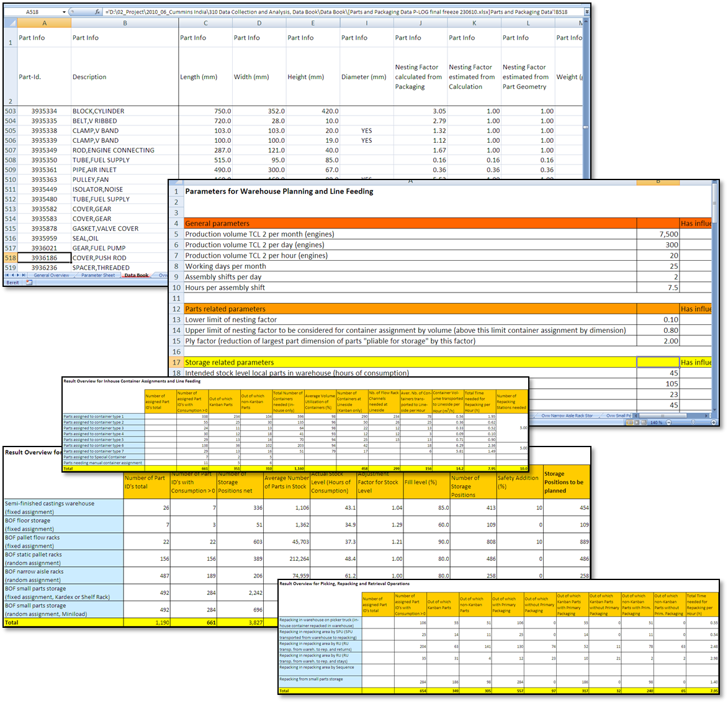Click the previous sheet navigation arrow
728x703 pixels.
(12, 275)
